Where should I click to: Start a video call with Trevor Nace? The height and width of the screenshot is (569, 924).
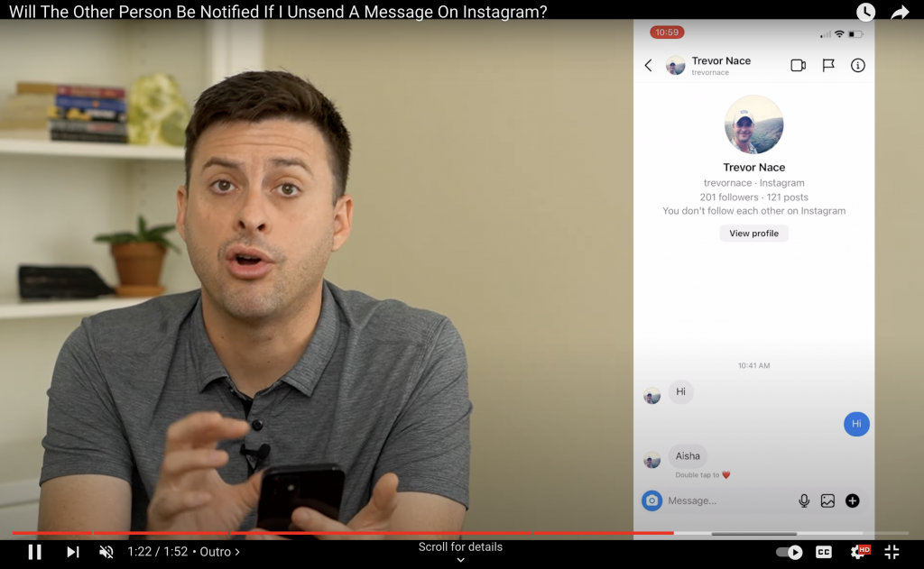[x=798, y=66]
